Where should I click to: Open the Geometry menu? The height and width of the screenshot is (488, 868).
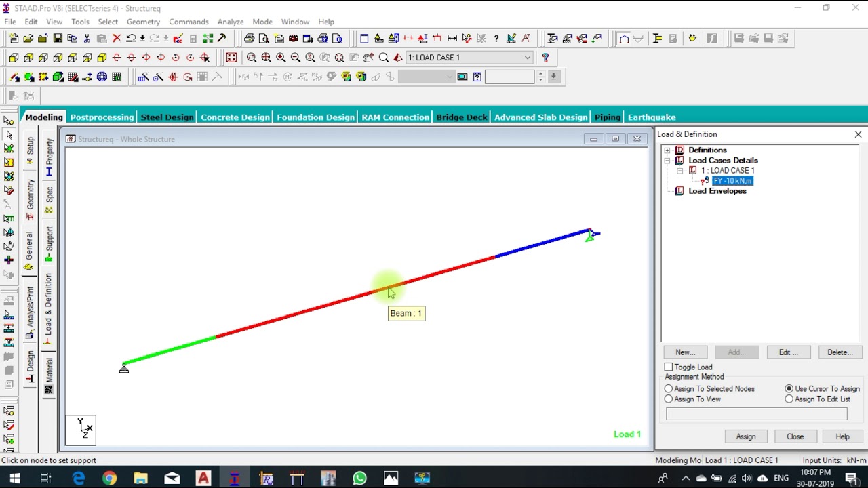[x=143, y=22]
